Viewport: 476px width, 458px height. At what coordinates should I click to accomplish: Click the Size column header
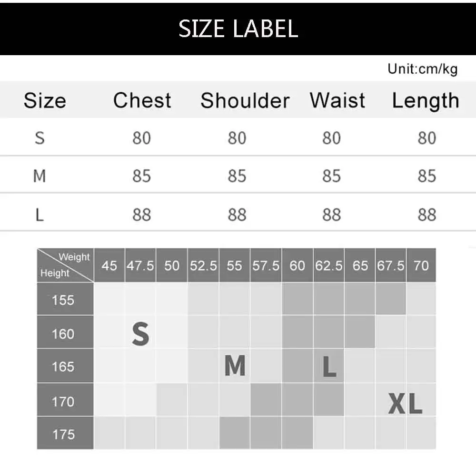45,100
